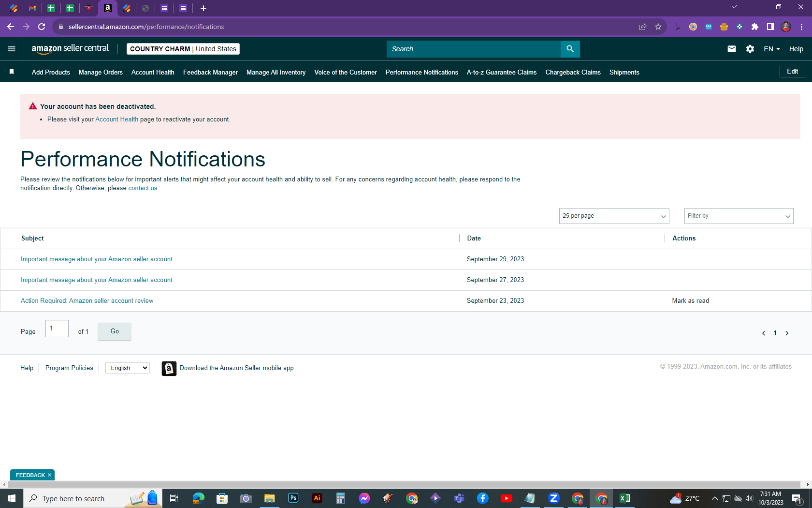Share this page via the share icon
Viewport: 812px width, 508px height.
[x=643, y=27]
